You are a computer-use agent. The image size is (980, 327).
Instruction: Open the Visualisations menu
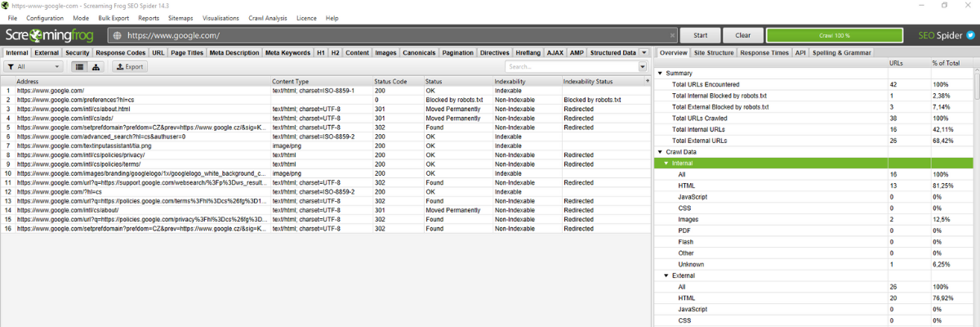[x=221, y=17]
